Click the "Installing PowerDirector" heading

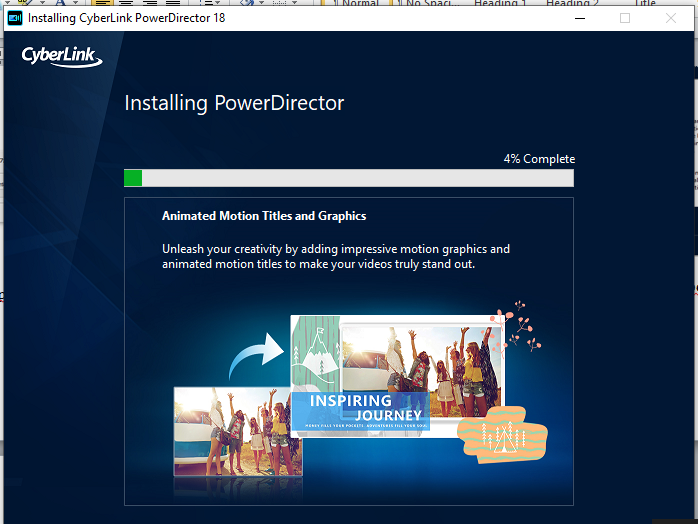pos(234,103)
